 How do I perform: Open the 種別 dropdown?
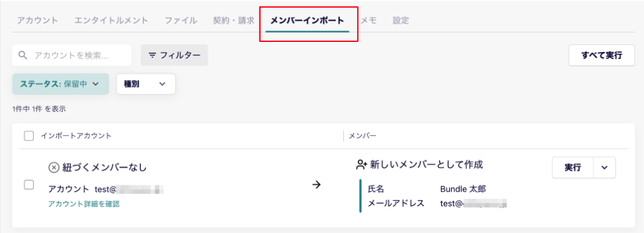[146, 84]
